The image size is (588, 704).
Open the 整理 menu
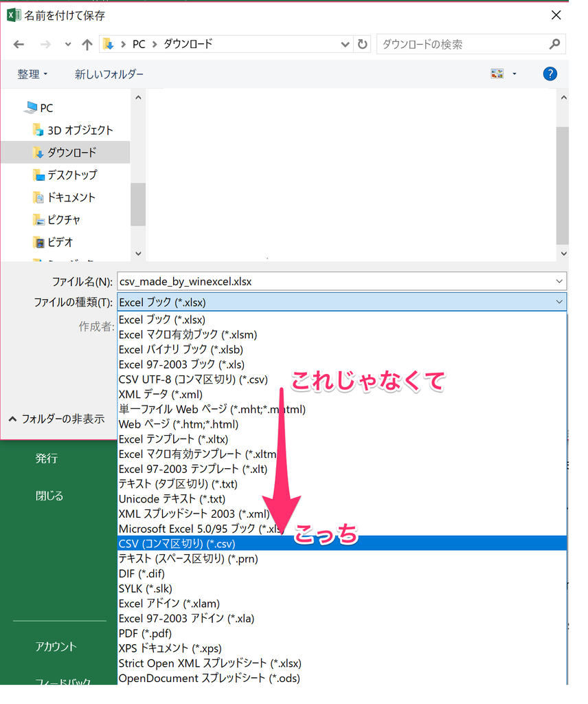coord(32,74)
